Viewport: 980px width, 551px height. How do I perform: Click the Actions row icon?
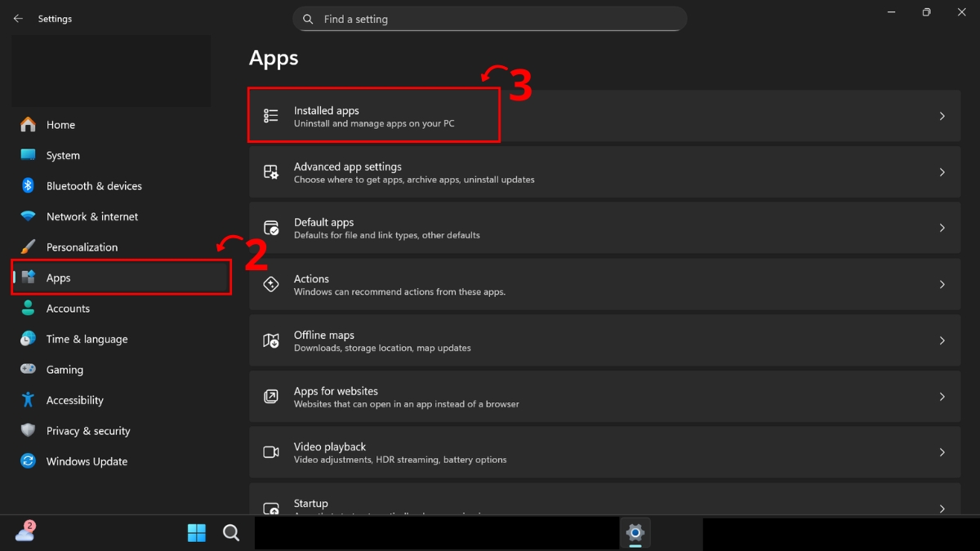click(270, 284)
